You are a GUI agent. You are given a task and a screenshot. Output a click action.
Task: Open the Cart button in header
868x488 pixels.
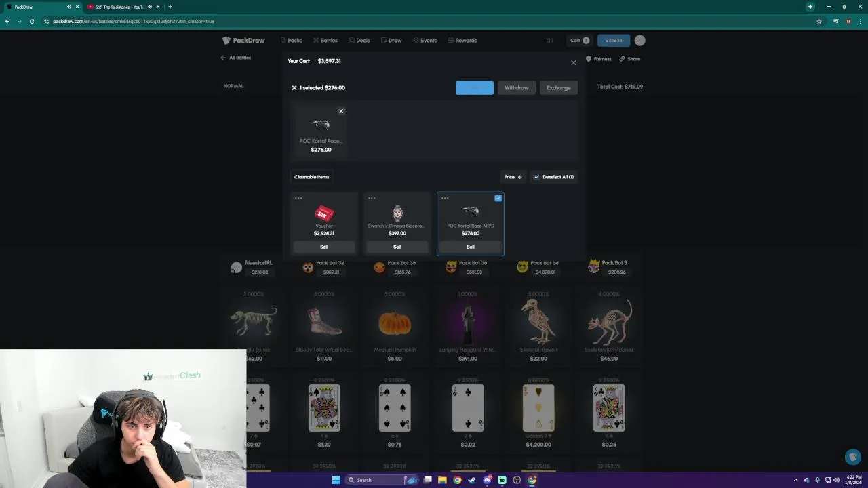[580, 41]
